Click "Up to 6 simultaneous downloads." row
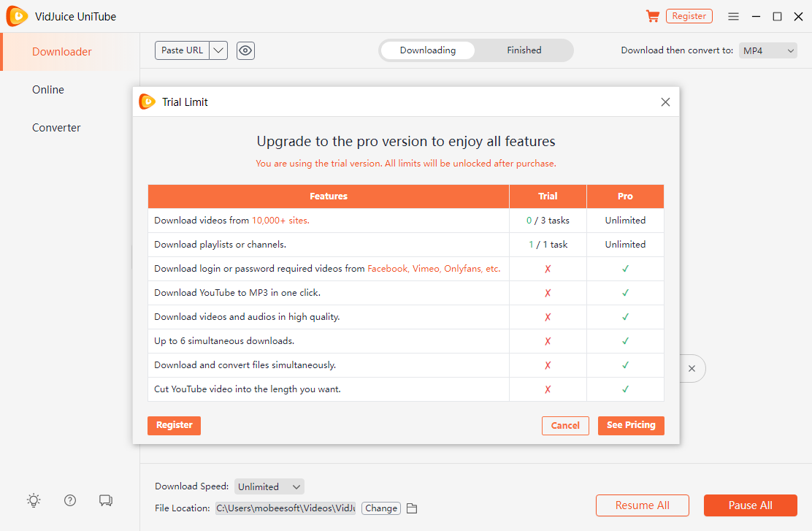 tap(329, 341)
